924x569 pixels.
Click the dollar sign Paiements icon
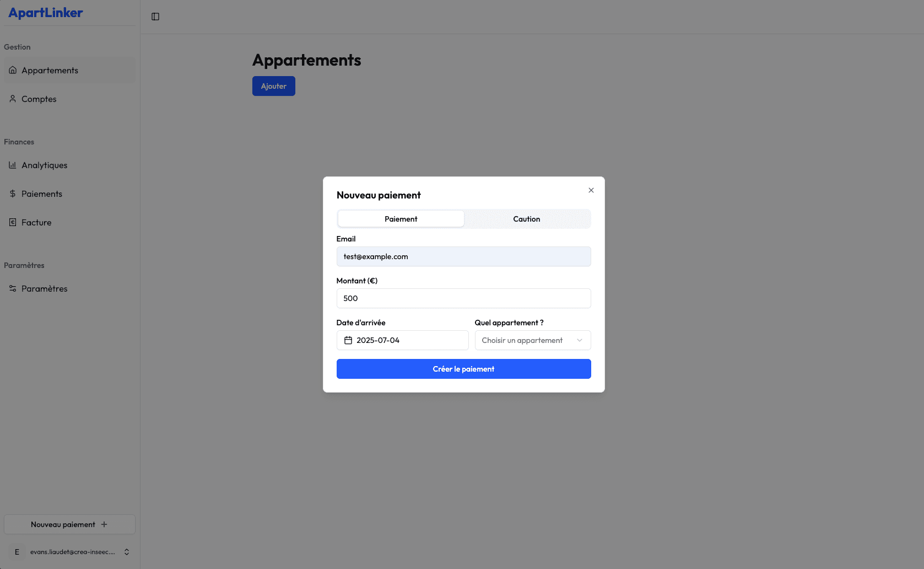pos(13,194)
